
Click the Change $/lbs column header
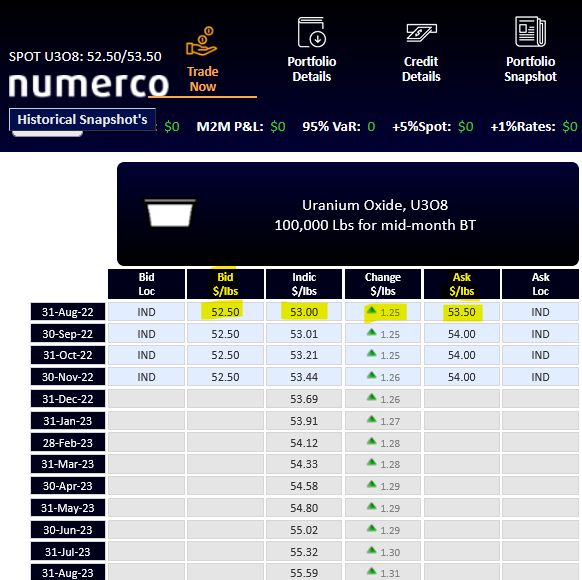[383, 284]
